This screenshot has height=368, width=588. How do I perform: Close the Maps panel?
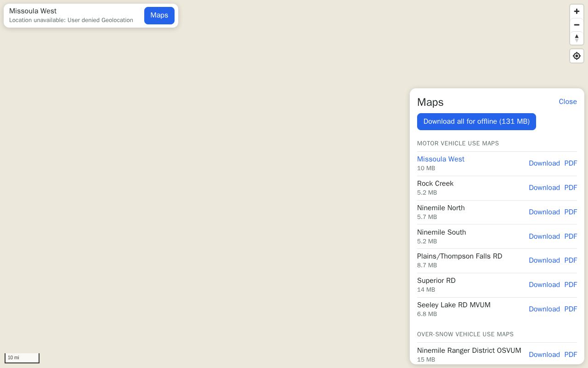(568, 102)
